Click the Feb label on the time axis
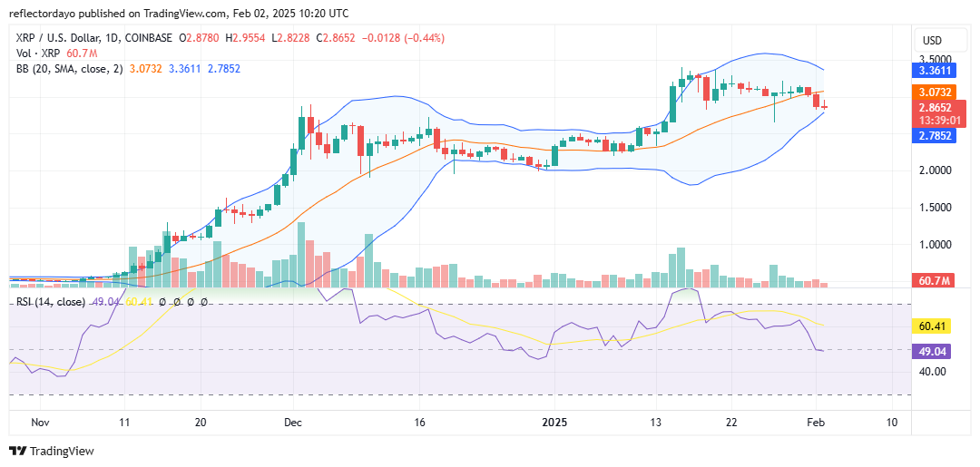The width and height of the screenshot is (980, 467). point(817,423)
